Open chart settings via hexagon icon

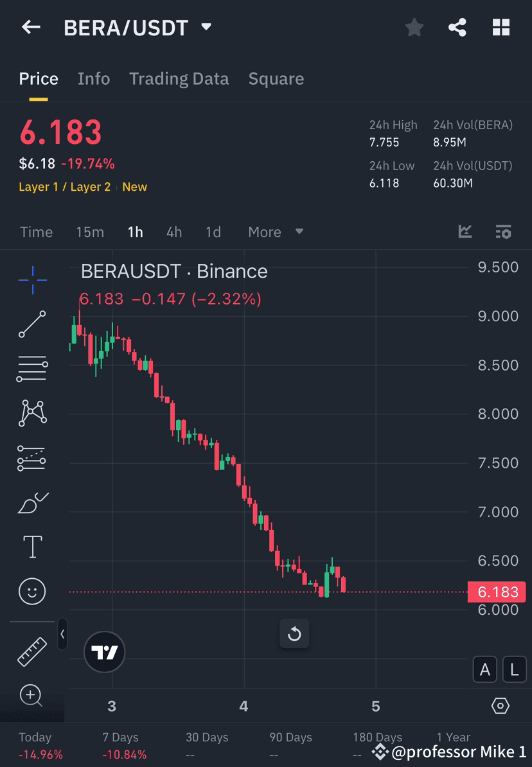point(501,705)
